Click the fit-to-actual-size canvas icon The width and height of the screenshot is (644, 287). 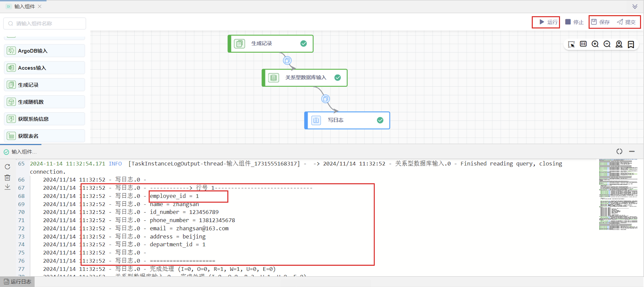click(583, 44)
